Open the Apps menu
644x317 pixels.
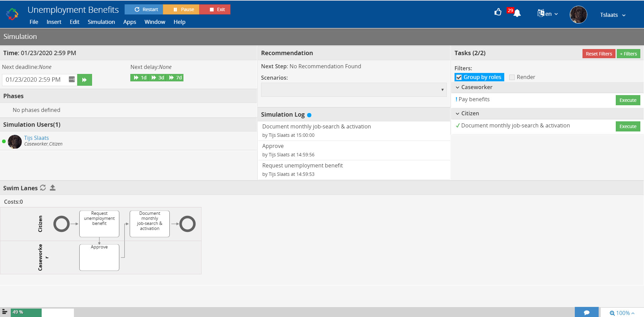130,22
